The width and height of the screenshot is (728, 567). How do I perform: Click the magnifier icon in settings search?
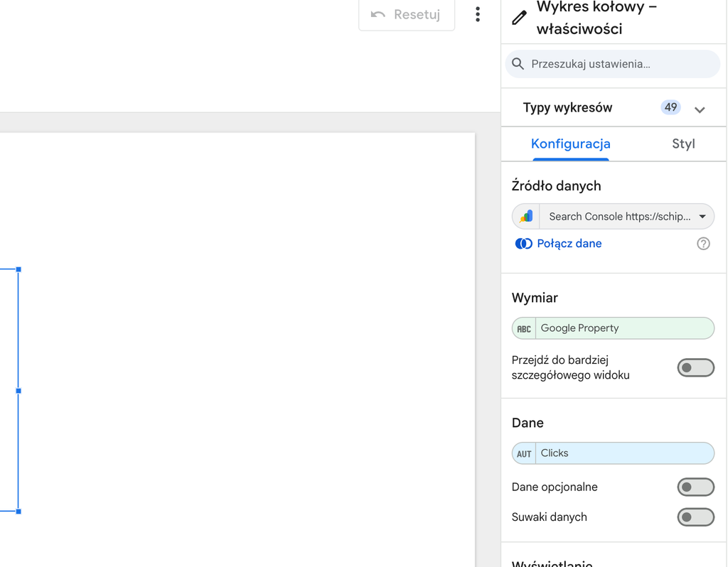click(x=518, y=64)
